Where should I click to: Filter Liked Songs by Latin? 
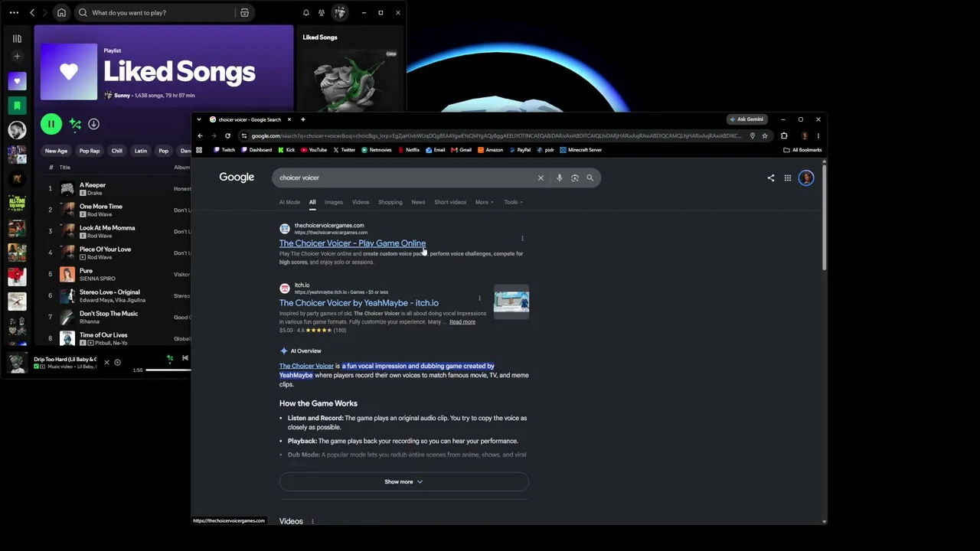click(141, 151)
